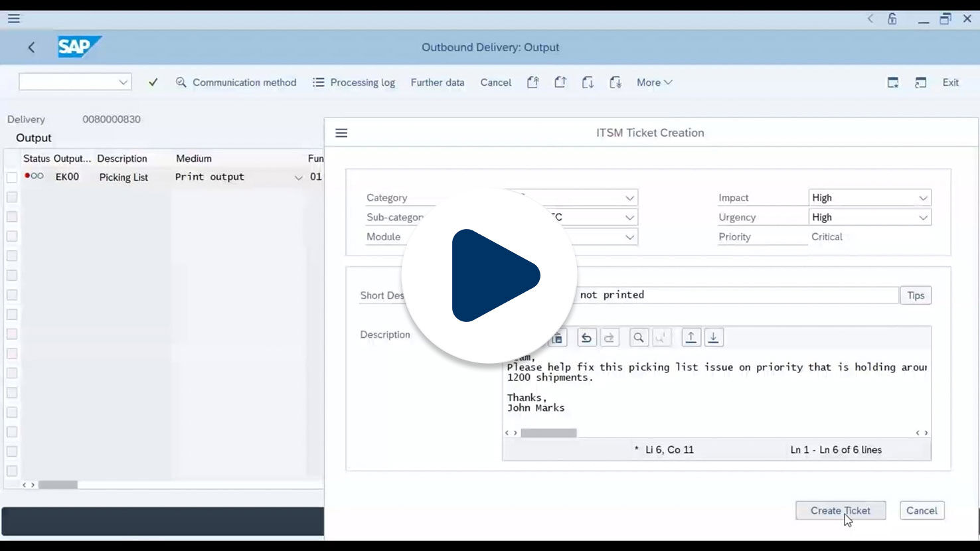
Task: Click the lock session icon in title bar
Action: (892, 19)
